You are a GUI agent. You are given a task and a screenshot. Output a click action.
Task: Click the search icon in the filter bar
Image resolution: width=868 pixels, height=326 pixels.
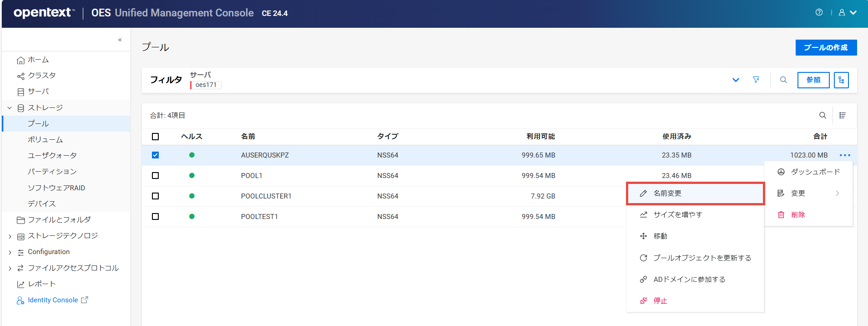[x=783, y=80]
